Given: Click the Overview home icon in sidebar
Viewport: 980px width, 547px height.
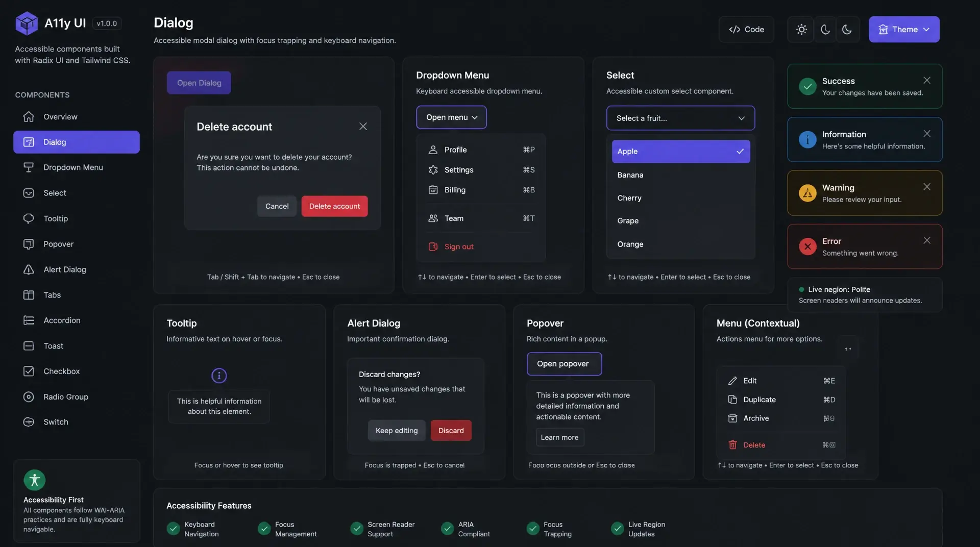Looking at the screenshot, I should click(29, 117).
